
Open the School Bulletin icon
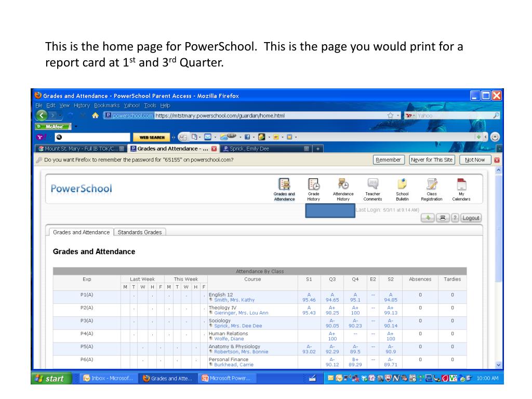click(x=402, y=190)
